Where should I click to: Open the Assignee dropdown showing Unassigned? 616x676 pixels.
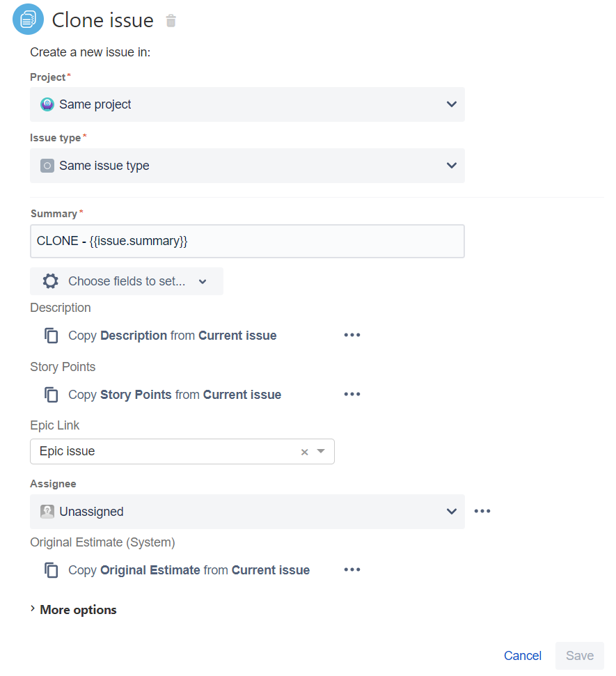pos(247,512)
